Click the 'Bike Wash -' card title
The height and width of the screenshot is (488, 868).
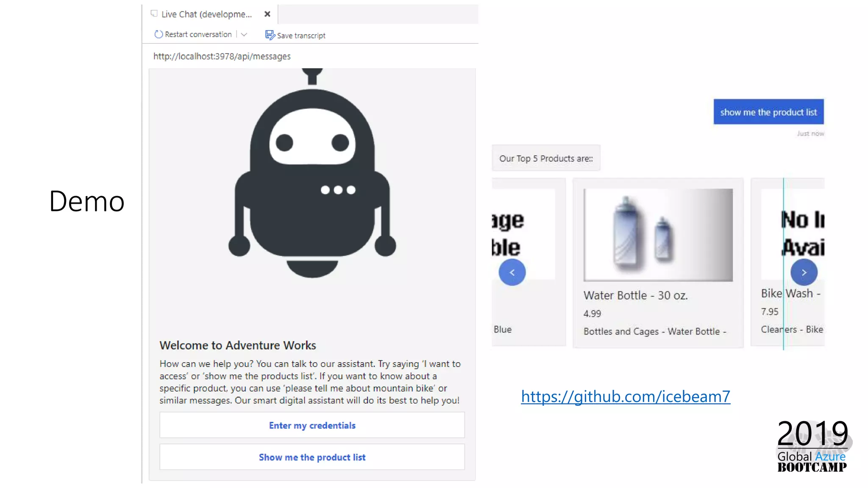click(791, 293)
